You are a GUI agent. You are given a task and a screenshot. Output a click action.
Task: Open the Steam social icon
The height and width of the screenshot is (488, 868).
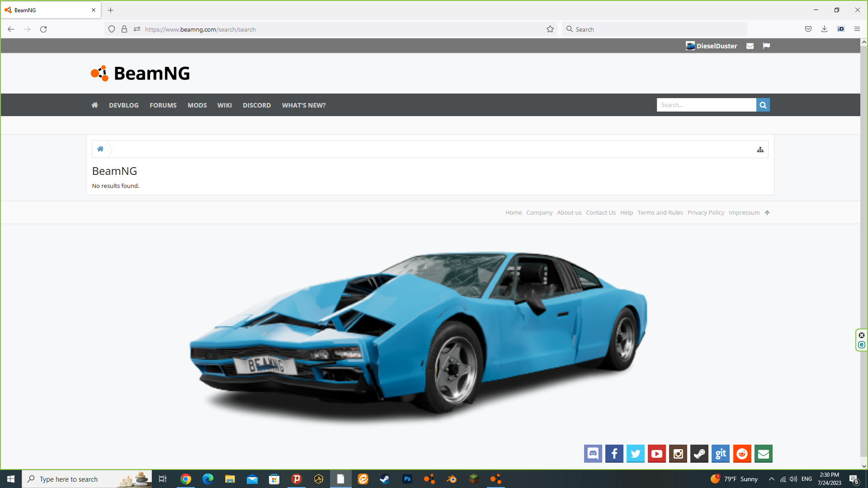point(699,454)
